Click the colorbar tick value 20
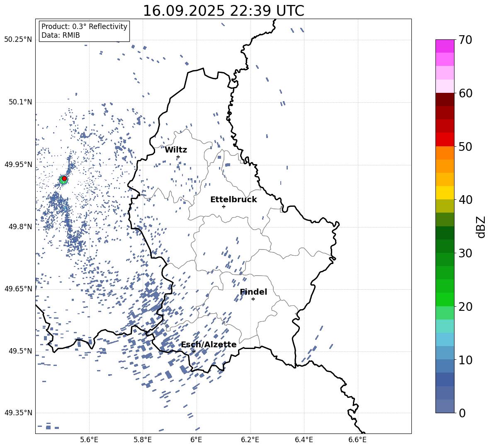Viewport: 491px width, 448px height. click(465, 307)
